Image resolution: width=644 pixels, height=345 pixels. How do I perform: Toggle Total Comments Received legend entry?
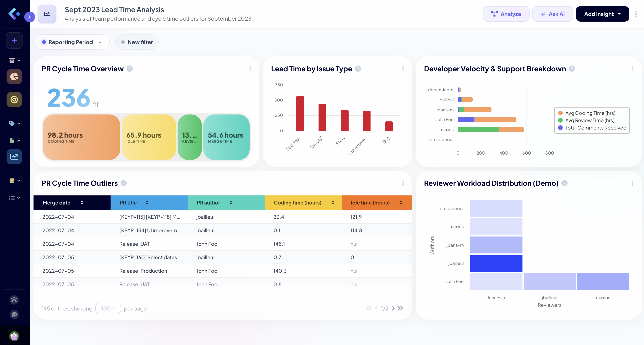[592, 128]
